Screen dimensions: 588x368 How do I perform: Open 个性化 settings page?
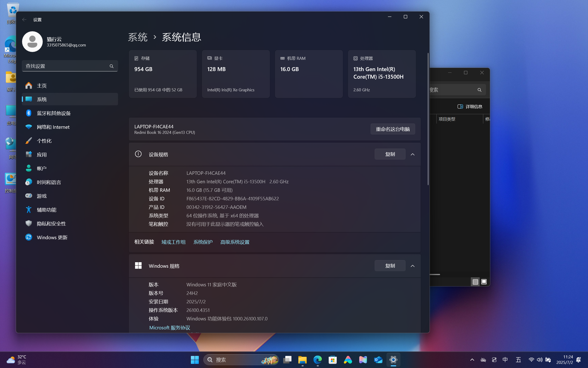(x=70, y=141)
